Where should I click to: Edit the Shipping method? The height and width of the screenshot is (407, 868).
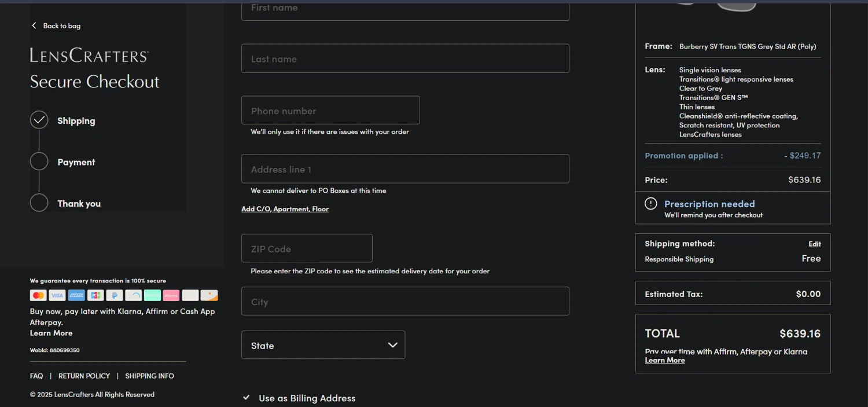815,244
